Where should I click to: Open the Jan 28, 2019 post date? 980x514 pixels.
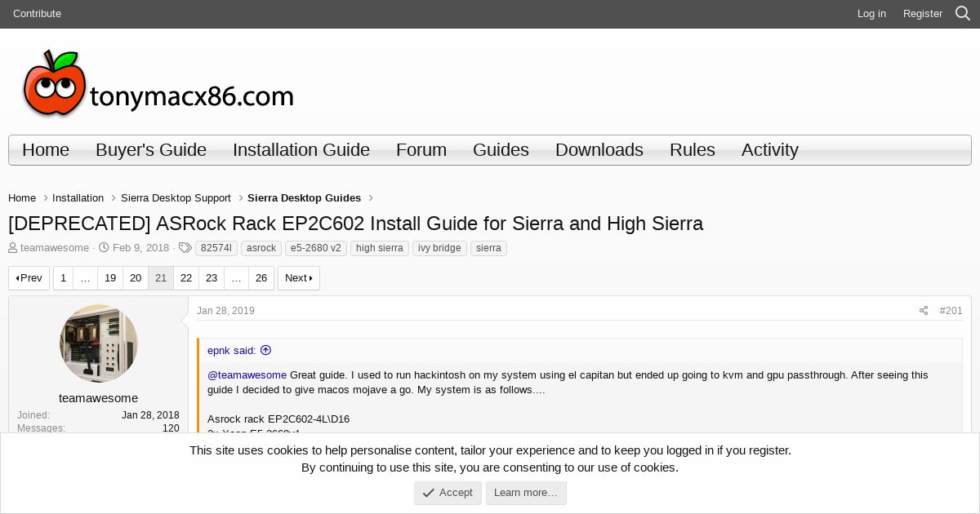225,311
